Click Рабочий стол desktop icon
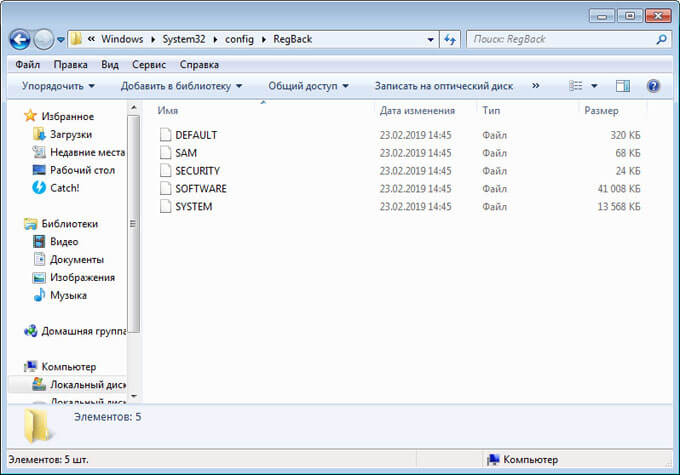 click(x=39, y=170)
